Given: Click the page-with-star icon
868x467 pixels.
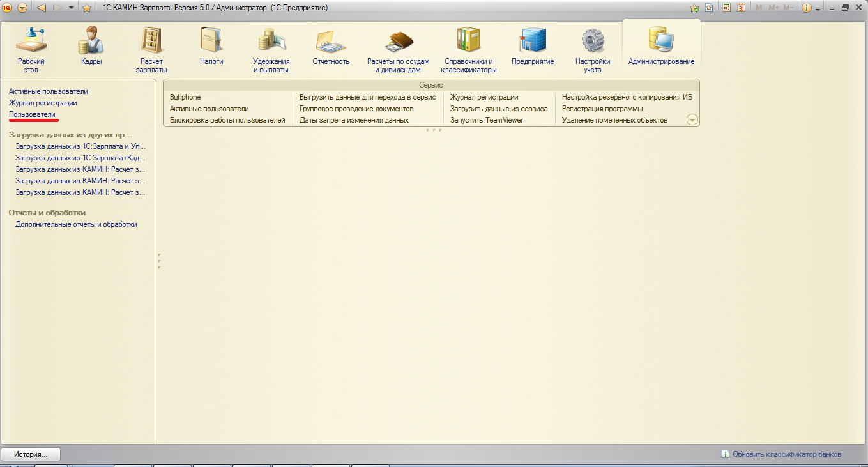Looking at the screenshot, I should (709, 8).
